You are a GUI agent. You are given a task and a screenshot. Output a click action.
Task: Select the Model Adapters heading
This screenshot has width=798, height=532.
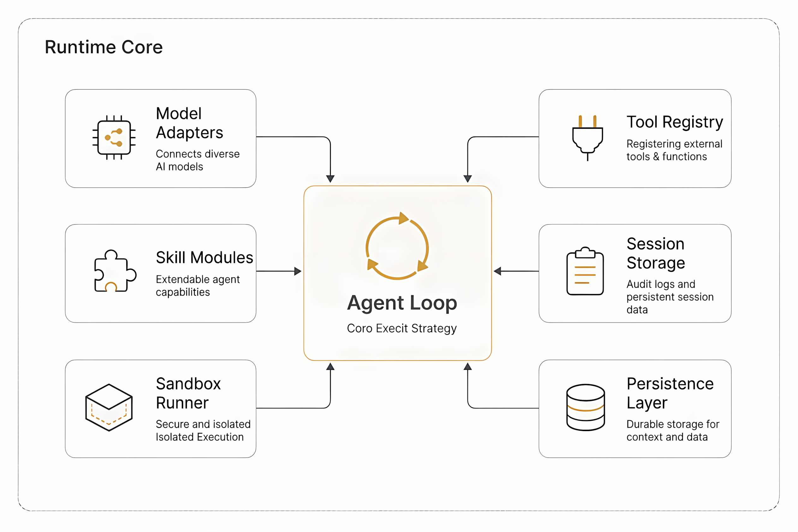(x=189, y=123)
